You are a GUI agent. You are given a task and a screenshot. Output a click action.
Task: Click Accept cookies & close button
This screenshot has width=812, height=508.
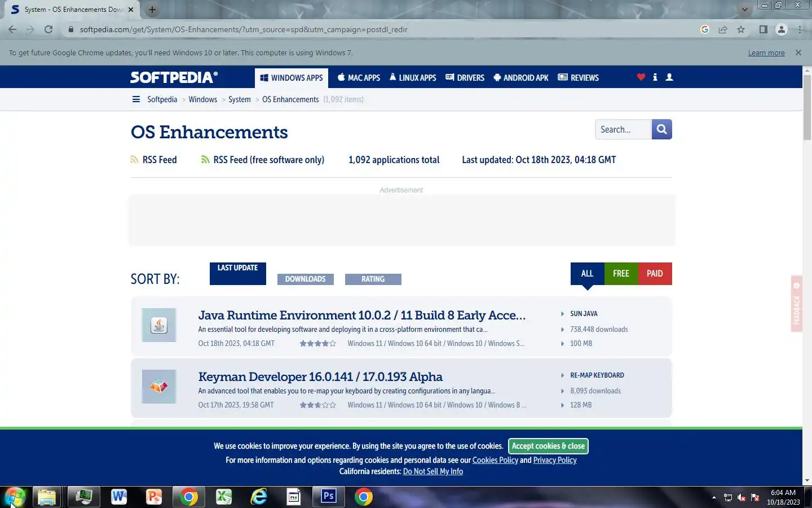(x=548, y=446)
